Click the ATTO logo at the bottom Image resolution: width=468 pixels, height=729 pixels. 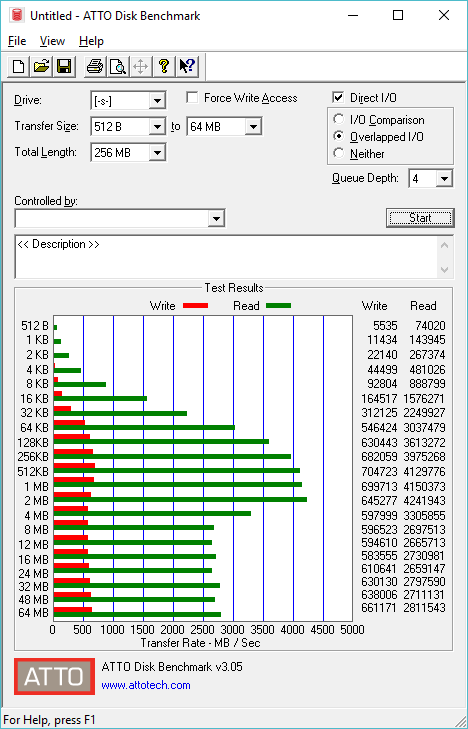coord(54,676)
